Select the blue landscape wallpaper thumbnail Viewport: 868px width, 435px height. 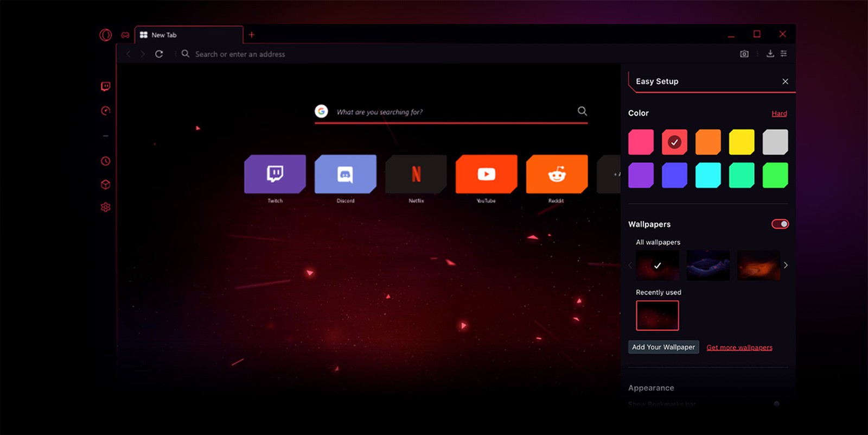coord(708,266)
